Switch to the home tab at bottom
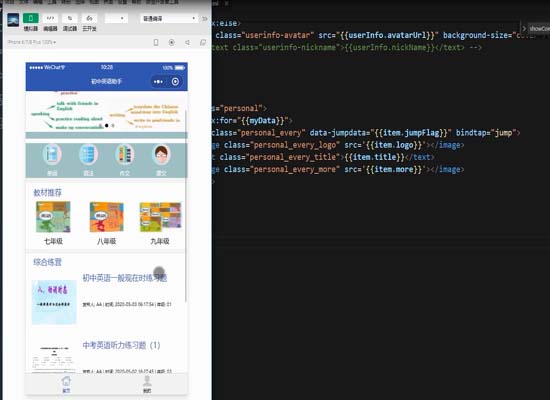 click(66, 384)
